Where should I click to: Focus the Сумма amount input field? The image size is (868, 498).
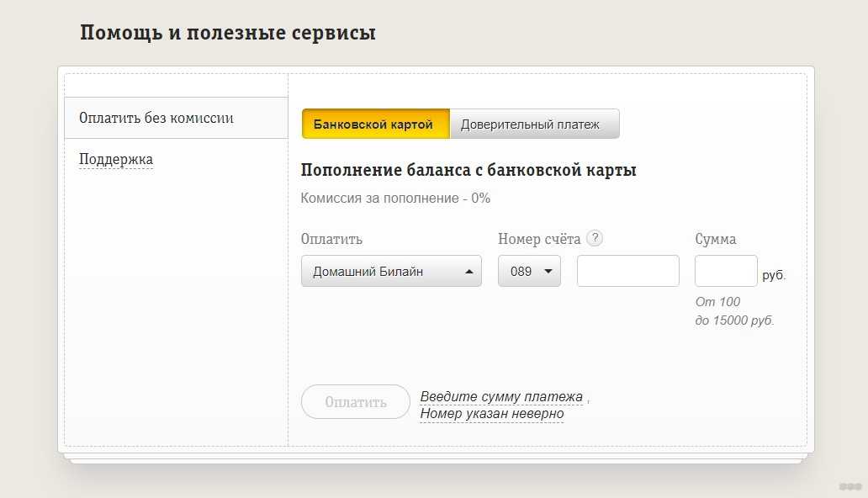pos(725,272)
